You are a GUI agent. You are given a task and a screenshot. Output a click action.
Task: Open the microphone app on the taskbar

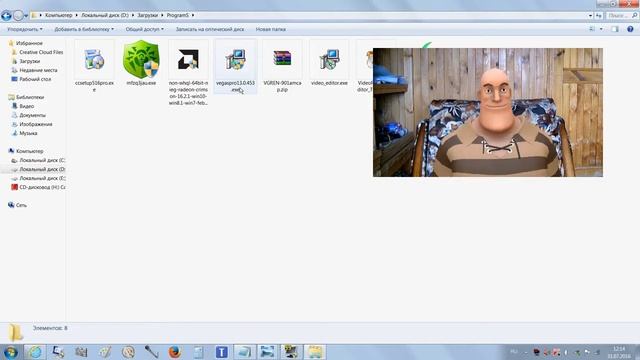coord(151,352)
